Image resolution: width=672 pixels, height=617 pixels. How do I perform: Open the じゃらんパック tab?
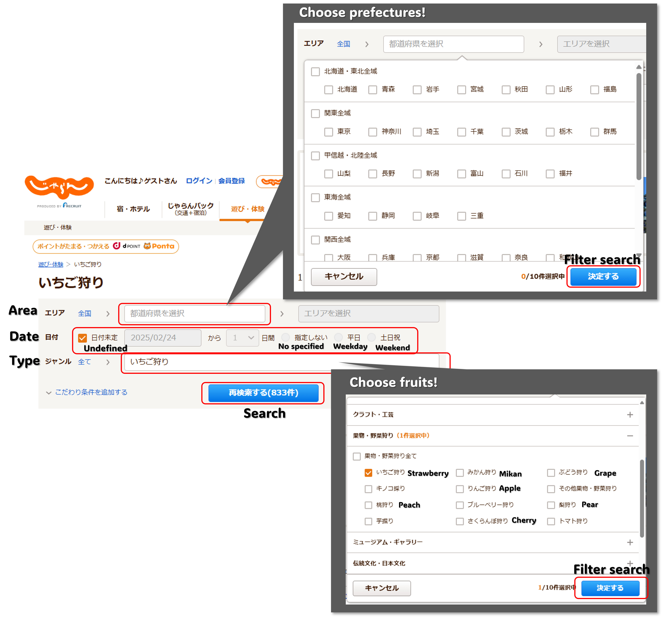[190, 209]
